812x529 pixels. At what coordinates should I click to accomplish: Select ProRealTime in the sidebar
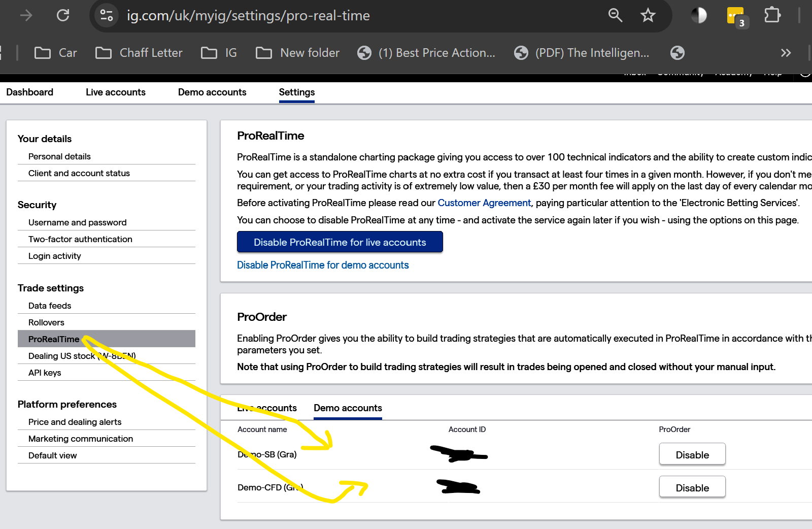[x=107, y=339]
